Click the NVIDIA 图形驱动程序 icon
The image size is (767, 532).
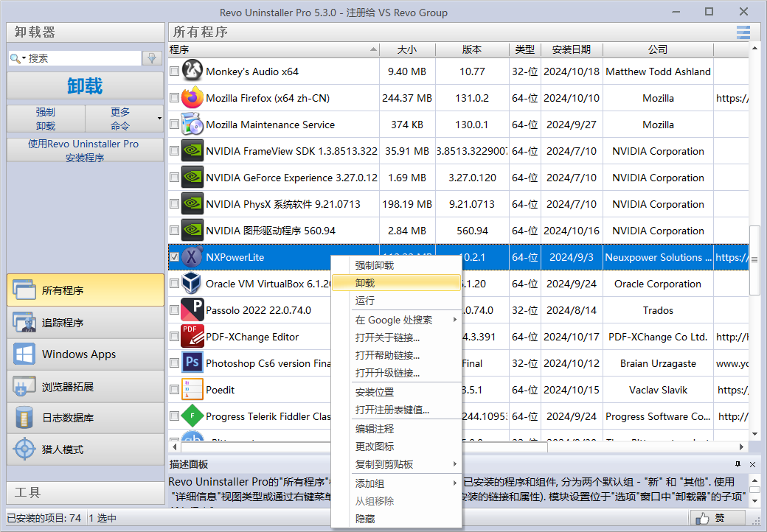tap(192, 230)
